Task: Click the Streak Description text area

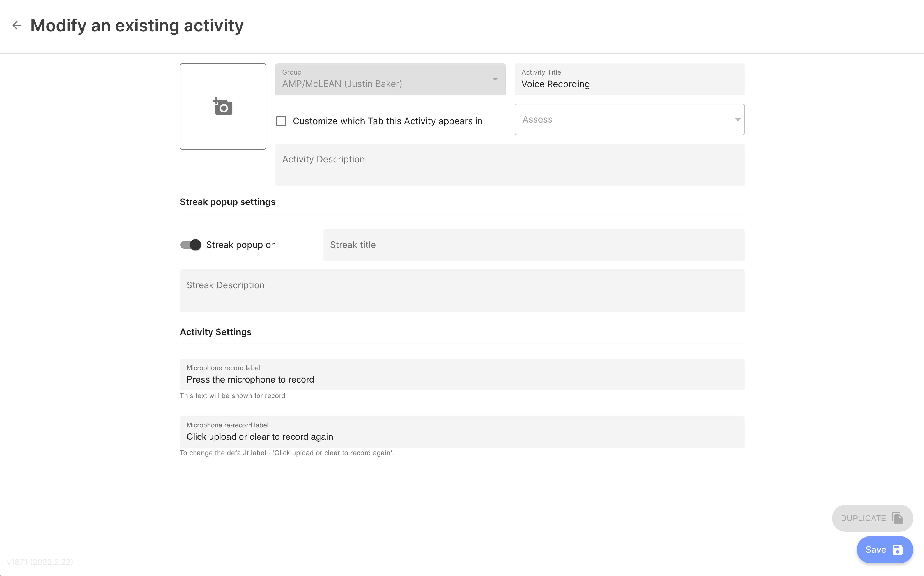Action: 462,290
